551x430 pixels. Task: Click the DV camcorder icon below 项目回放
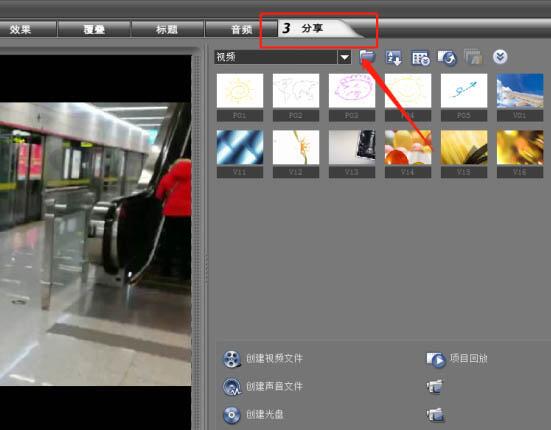tap(435, 387)
